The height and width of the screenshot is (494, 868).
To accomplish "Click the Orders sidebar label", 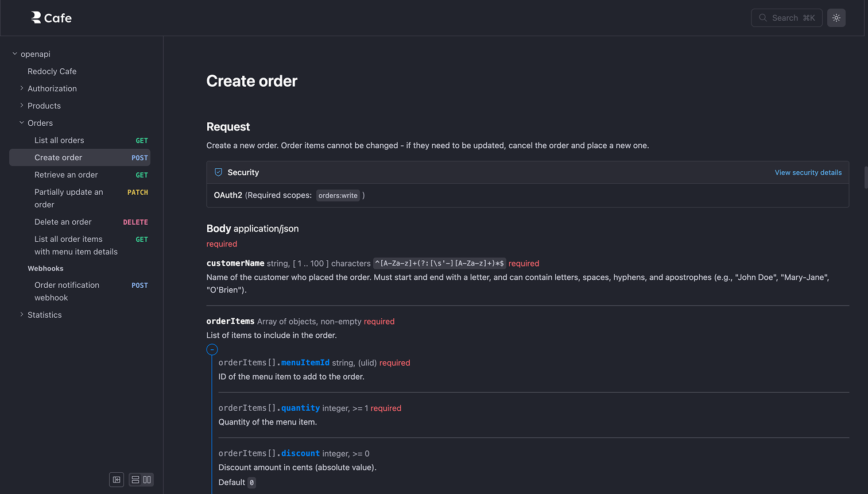I will click(40, 123).
